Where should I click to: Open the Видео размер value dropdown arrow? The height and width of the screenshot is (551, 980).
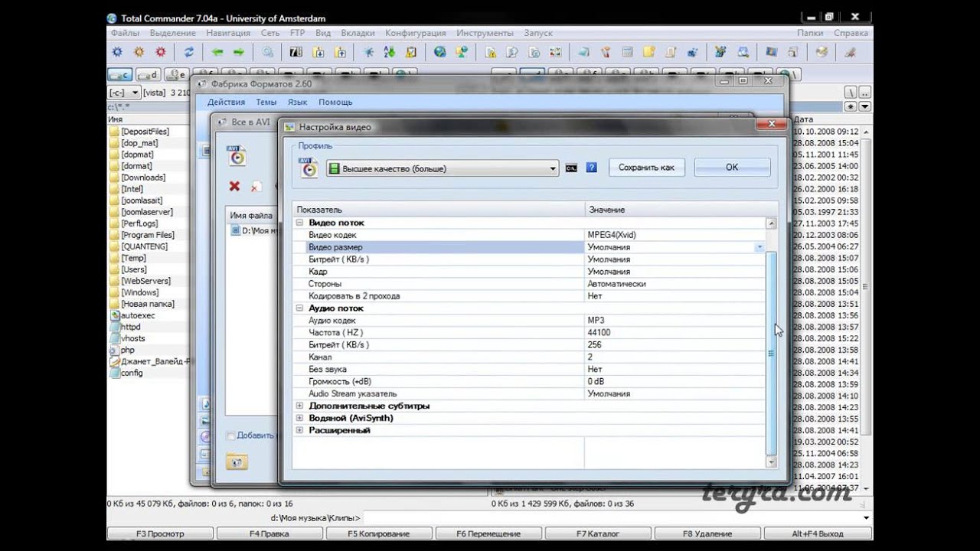[x=759, y=247]
